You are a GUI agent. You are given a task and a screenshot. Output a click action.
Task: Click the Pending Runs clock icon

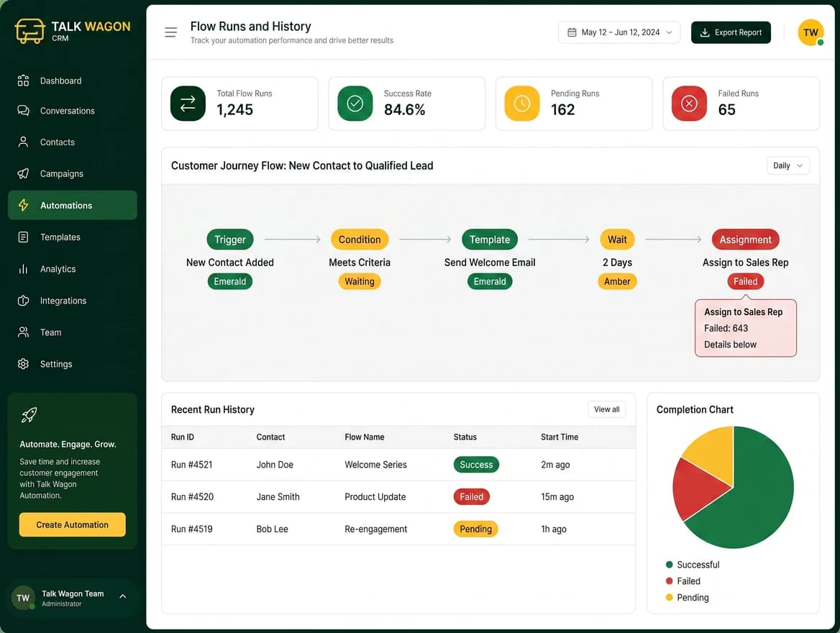(x=522, y=104)
